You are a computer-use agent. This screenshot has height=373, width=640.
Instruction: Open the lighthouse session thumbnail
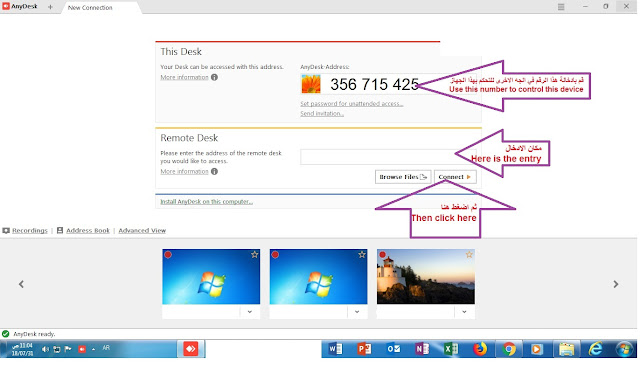tap(426, 277)
